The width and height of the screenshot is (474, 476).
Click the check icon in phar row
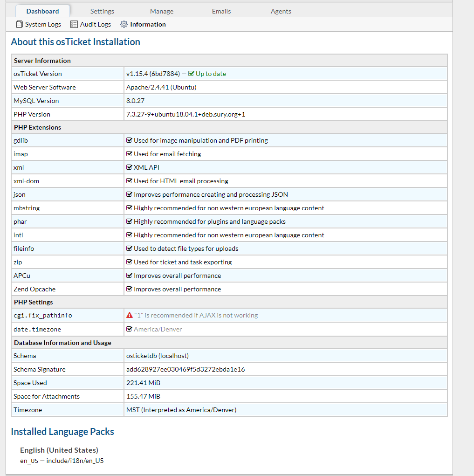[129, 221]
